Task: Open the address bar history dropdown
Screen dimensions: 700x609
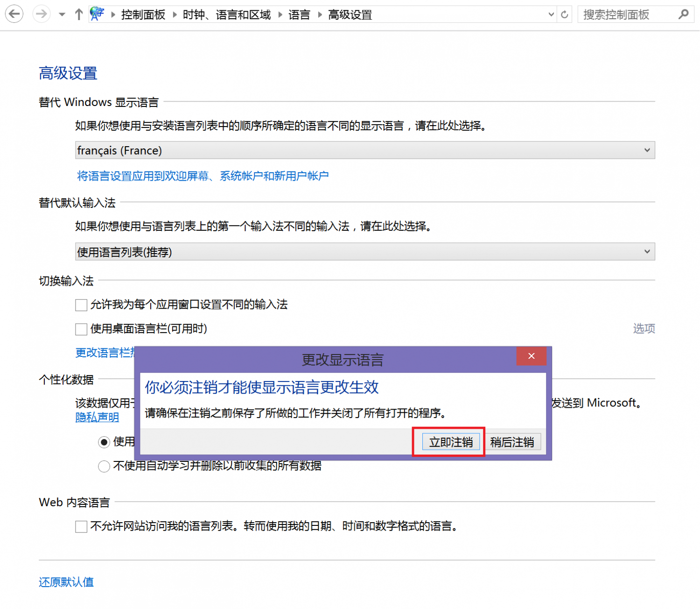Action: coord(551,14)
